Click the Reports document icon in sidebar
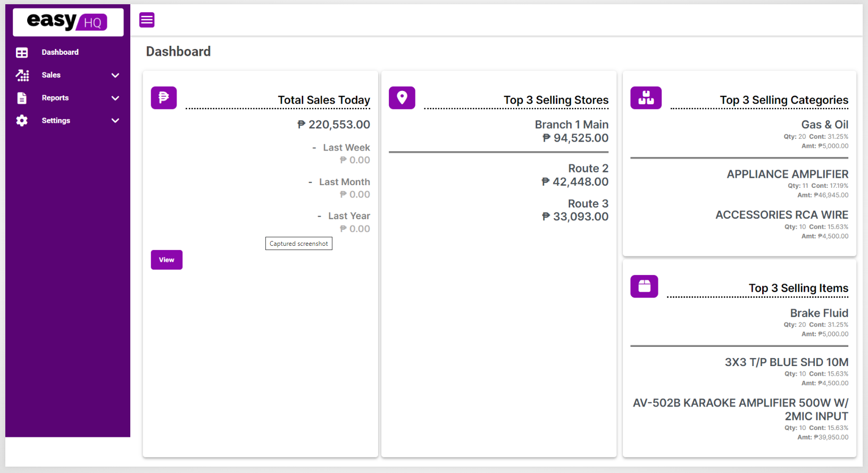The image size is (868, 473). [22, 98]
